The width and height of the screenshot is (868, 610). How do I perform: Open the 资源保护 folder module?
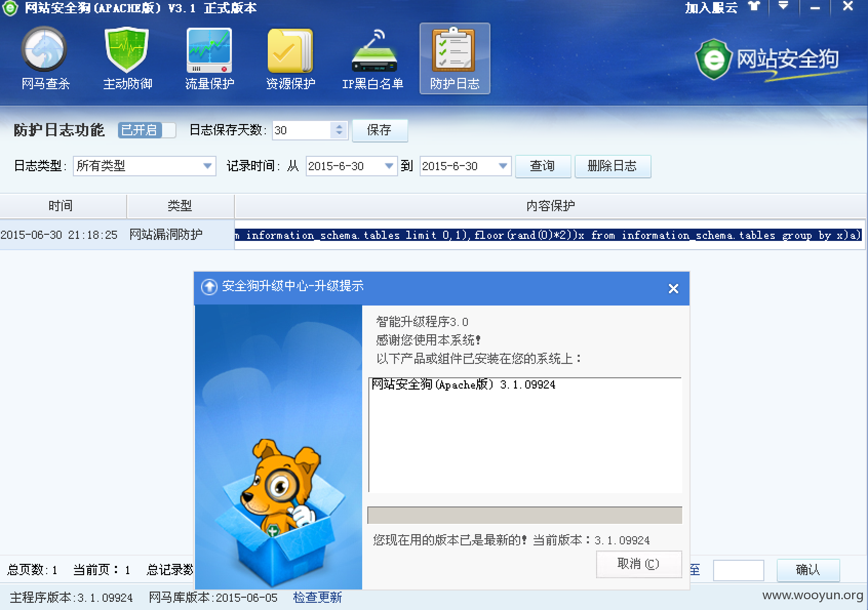(x=290, y=58)
